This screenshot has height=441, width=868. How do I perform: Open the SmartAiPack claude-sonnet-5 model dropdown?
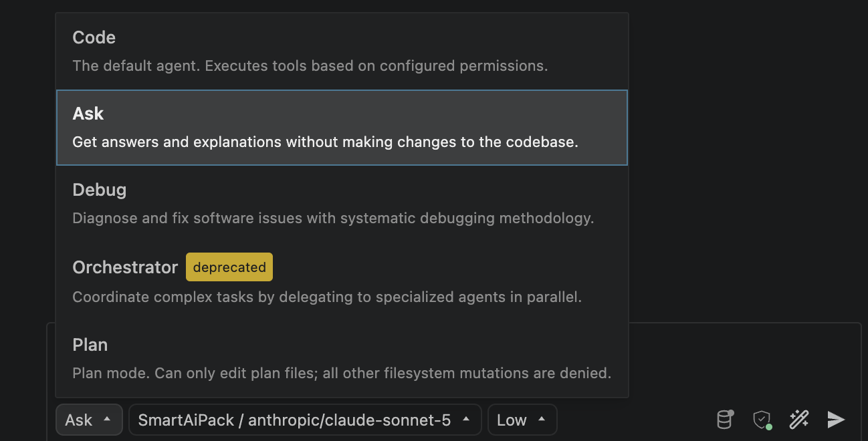click(305, 420)
